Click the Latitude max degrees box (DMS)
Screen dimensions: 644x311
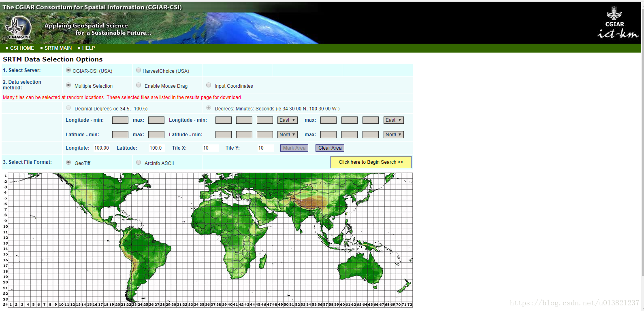click(x=328, y=135)
